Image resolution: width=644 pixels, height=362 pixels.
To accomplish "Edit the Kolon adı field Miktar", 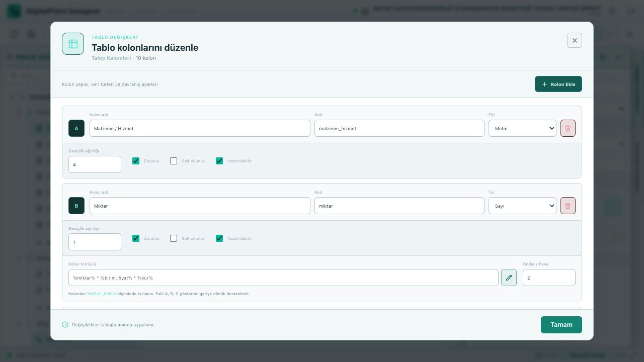I will [x=200, y=206].
